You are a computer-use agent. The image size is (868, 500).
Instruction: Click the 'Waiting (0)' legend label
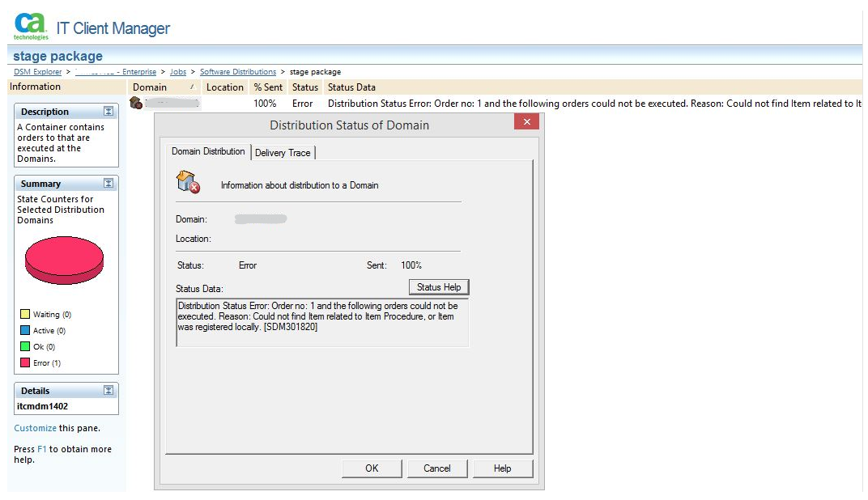click(x=52, y=314)
